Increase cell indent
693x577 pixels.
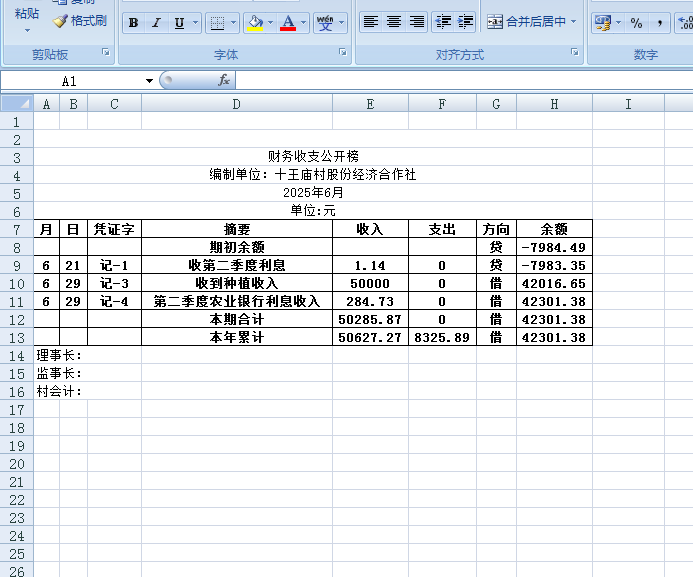(x=465, y=22)
